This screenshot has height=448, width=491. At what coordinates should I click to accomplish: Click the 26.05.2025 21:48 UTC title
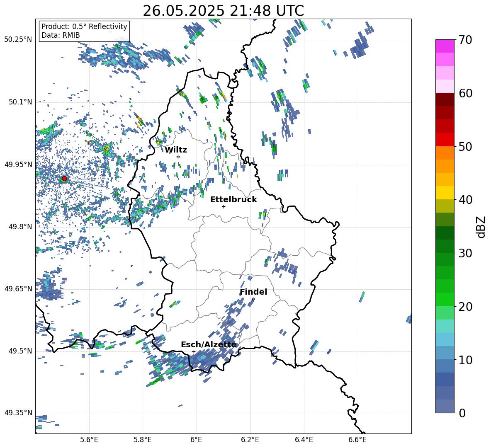point(223,11)
